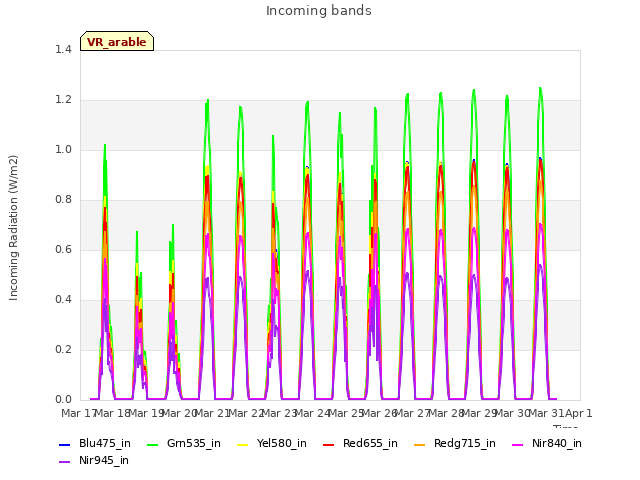Click the VR_arable annotation box

coord(117,41)
